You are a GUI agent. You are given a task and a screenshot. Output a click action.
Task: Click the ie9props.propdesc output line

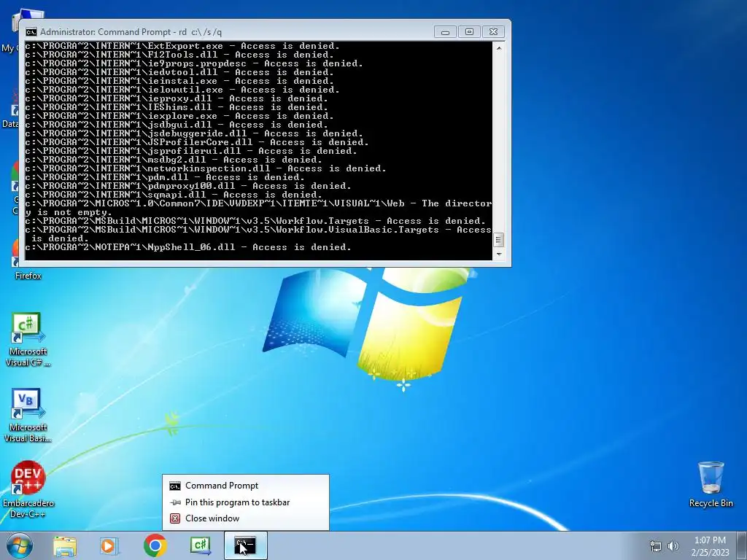(194, 64)
